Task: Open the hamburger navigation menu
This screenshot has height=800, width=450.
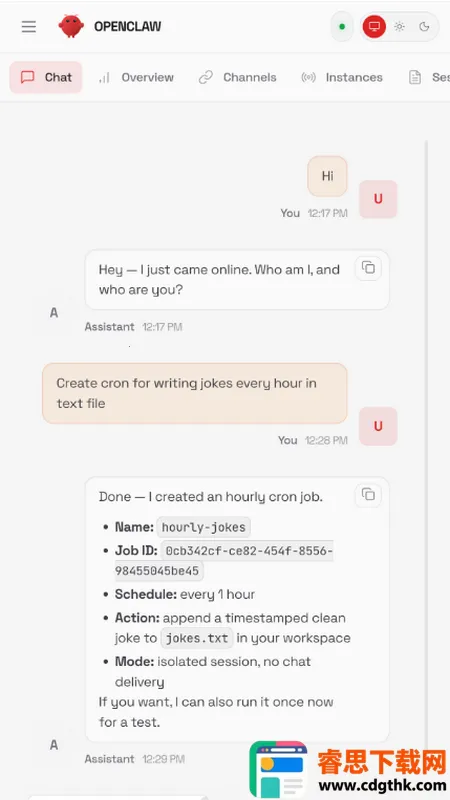Action: (x=29, y=26)
